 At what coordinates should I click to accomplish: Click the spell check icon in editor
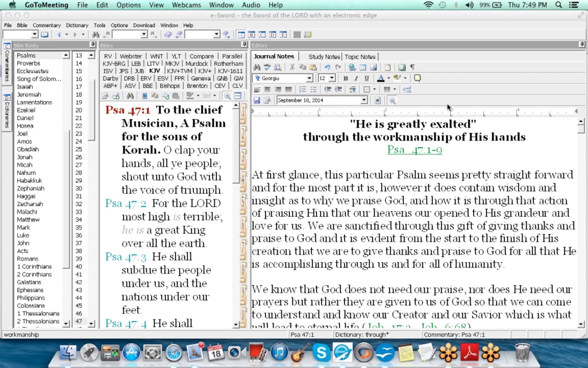click(x=267, y=67)
